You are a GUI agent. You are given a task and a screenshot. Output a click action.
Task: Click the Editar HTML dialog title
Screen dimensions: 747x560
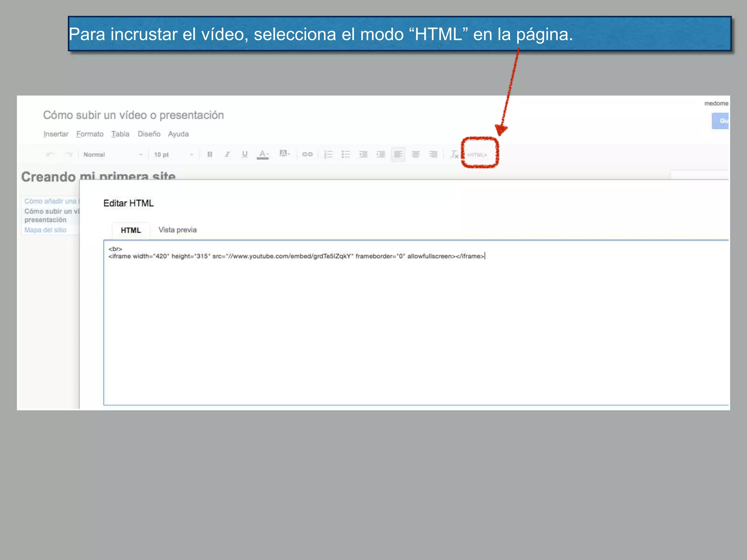pyautogui.click(x=128, y=203)
